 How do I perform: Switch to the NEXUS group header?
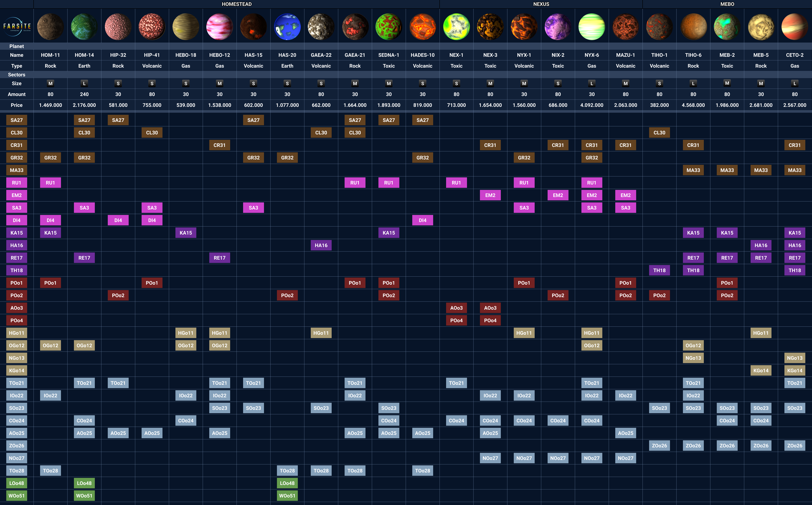click(x=541, y=4)
